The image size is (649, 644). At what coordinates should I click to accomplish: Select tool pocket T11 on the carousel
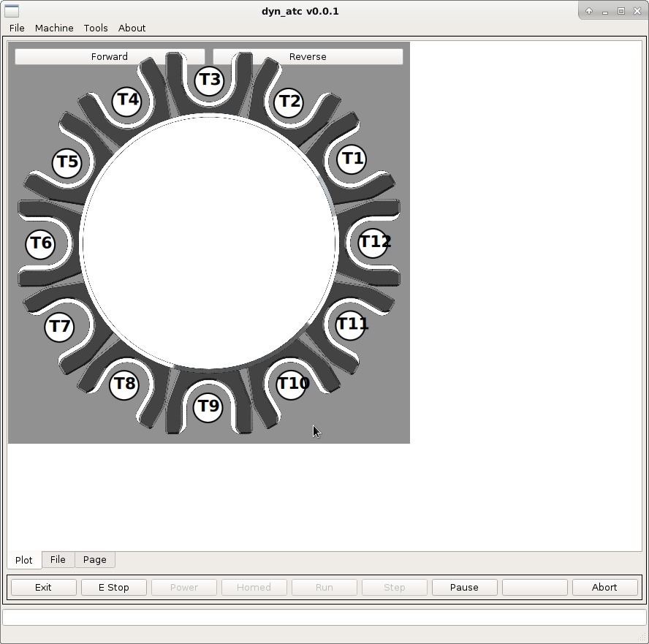351,325
